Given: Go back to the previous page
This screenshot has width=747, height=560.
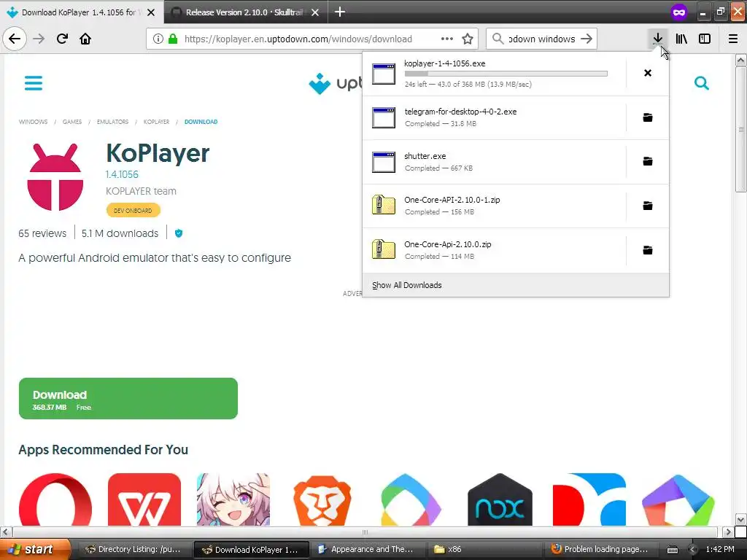Looking at the screenshot, I should (15, 39).
